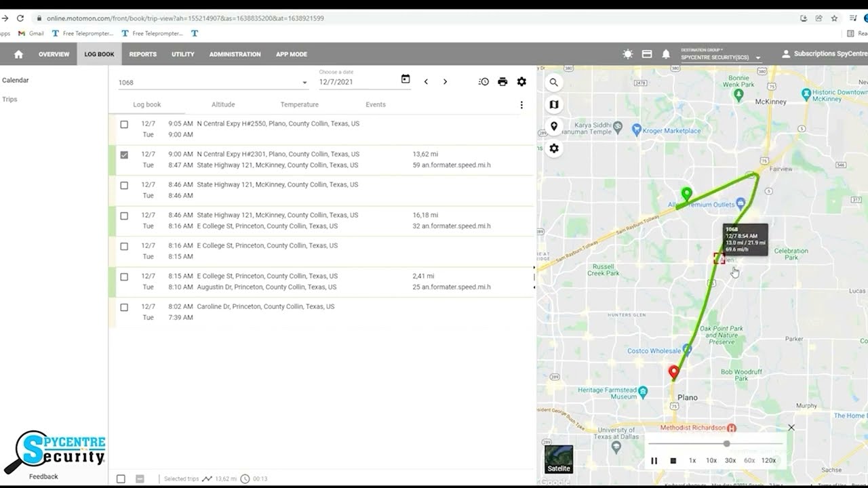Open the ADMINISTRATION menu
The width and height of the screenshot is (868, 488).
pyautogui.click(x=235, y=54)
